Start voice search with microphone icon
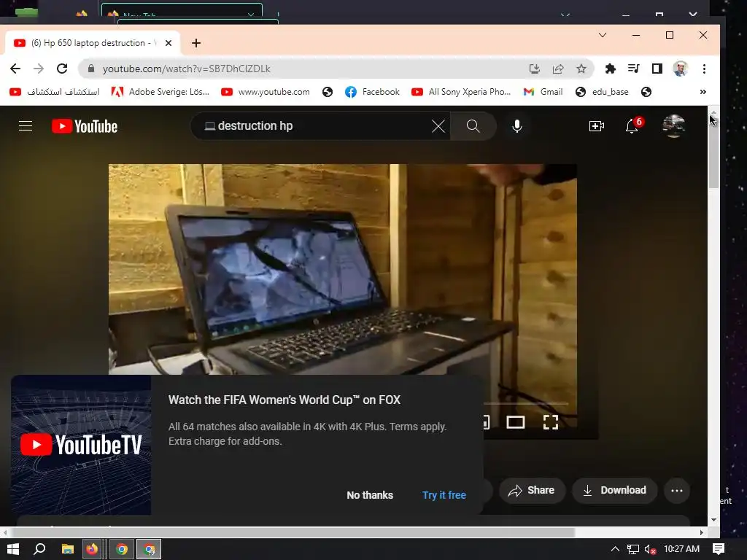Image resolution: width=747 pixels, height=560 pixels. pos(517,125)
